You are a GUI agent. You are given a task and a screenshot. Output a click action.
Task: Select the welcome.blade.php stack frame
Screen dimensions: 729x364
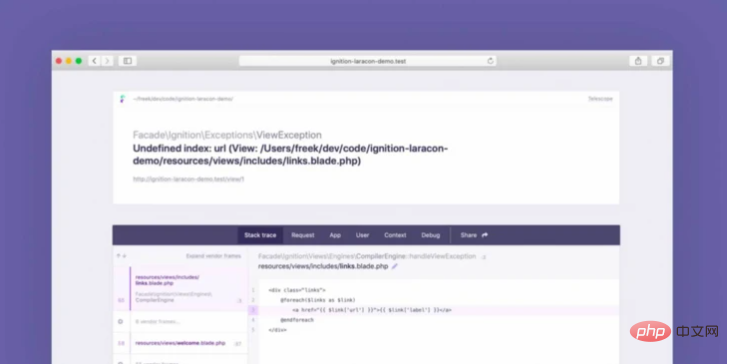coord(180,344)
